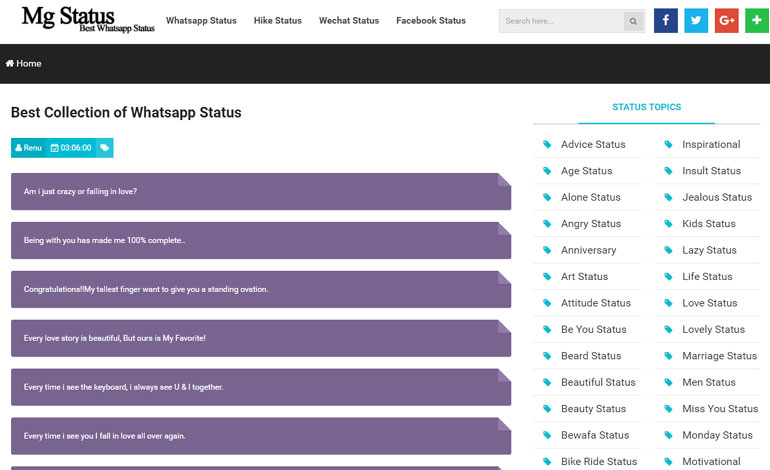Open the Best Collection of Whatsapp Status title
This screenshot has height=470, width=770.
[126, 112]
